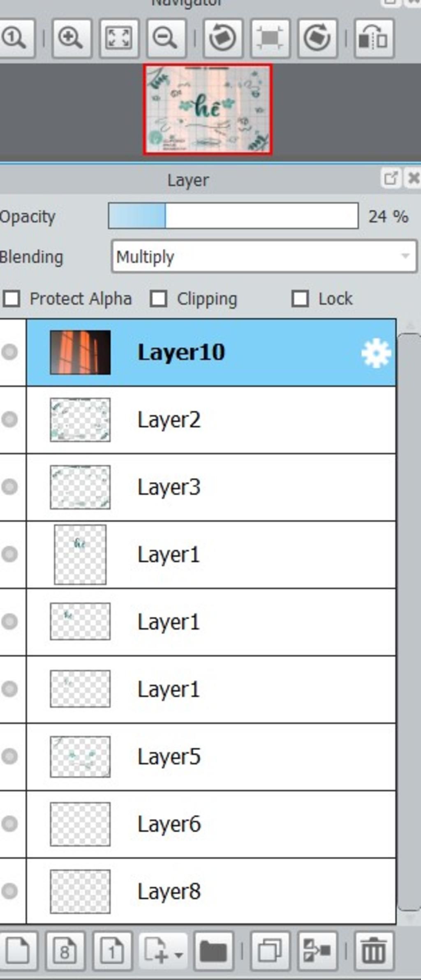421x980 pixels.
Task: Delete layer with trash icon
Action: [x=374, y=950]
